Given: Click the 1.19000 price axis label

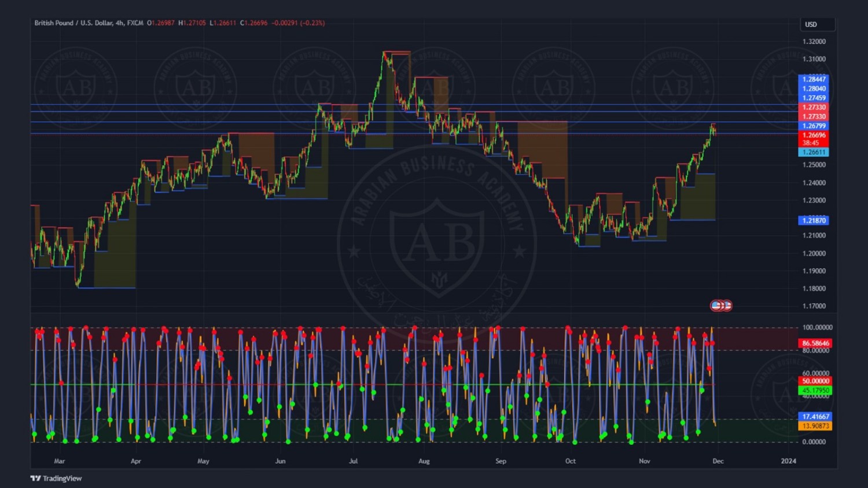Looking at the screenshot, I should [x=814, y=271].
